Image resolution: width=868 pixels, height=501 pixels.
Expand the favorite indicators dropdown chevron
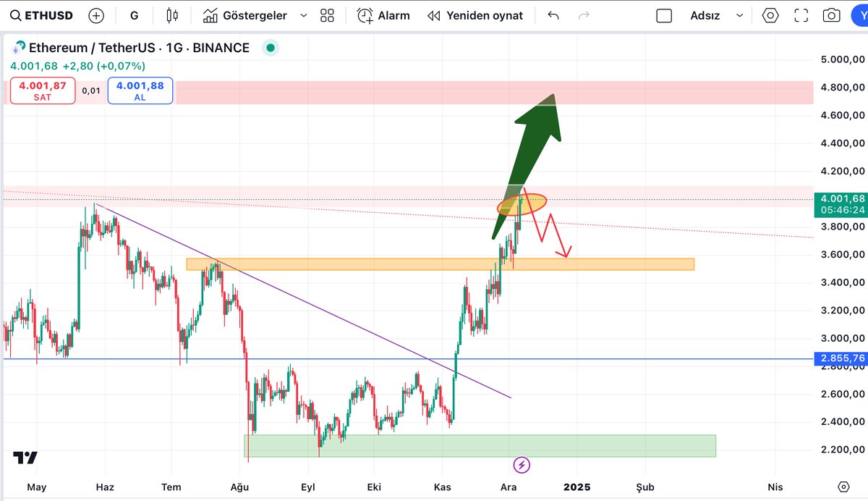[x=303, y=15]
